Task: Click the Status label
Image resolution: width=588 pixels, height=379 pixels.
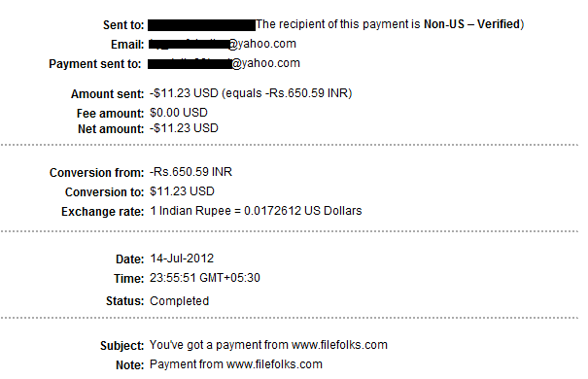Action: 124,301
